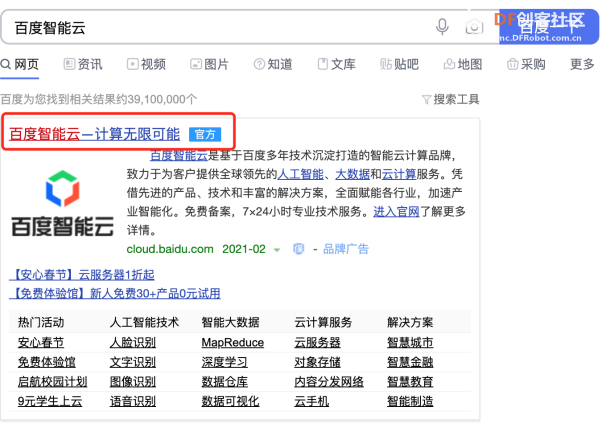Viewport: 602px width, 424px height.
Task: Click the blue 官方 badge
Action: point(205,134)
